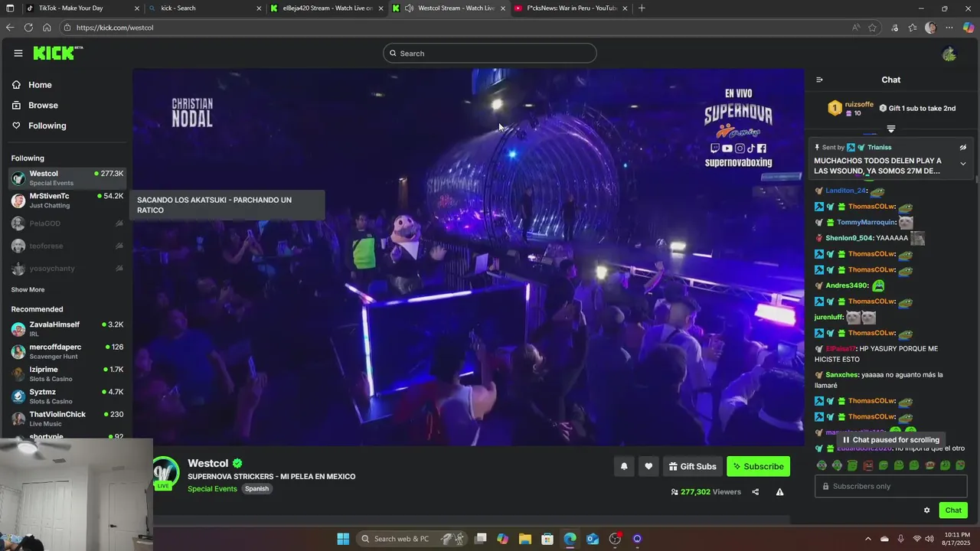Image resolution: width=980 pixels, height=551 pixels.
Task: Toggle follow heart for Westcol
Action: click(x=648, y=466)
